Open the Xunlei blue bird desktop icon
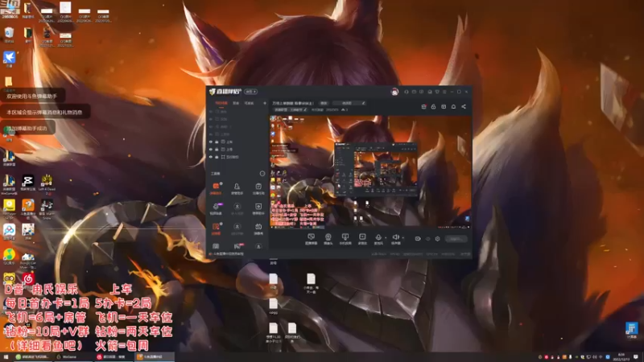 coord(10,59)
